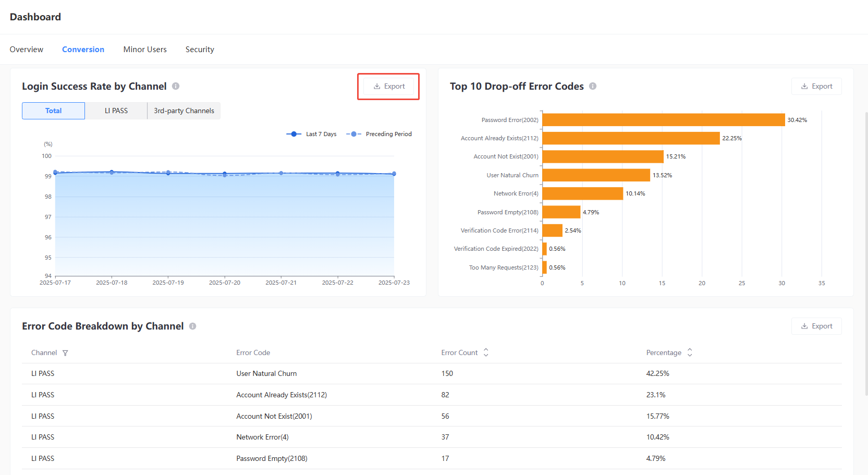Export the Error Code Breakdown table

point(816,326)
